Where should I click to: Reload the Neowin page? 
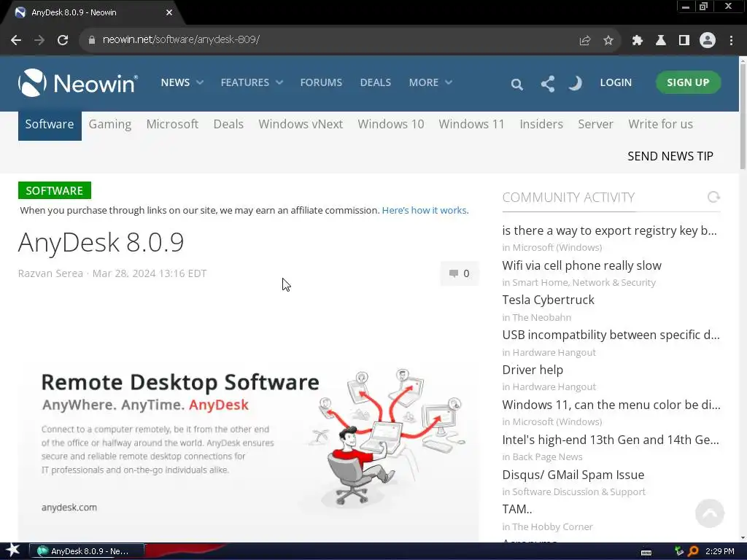pyautogui.click(x=63, y=40)
